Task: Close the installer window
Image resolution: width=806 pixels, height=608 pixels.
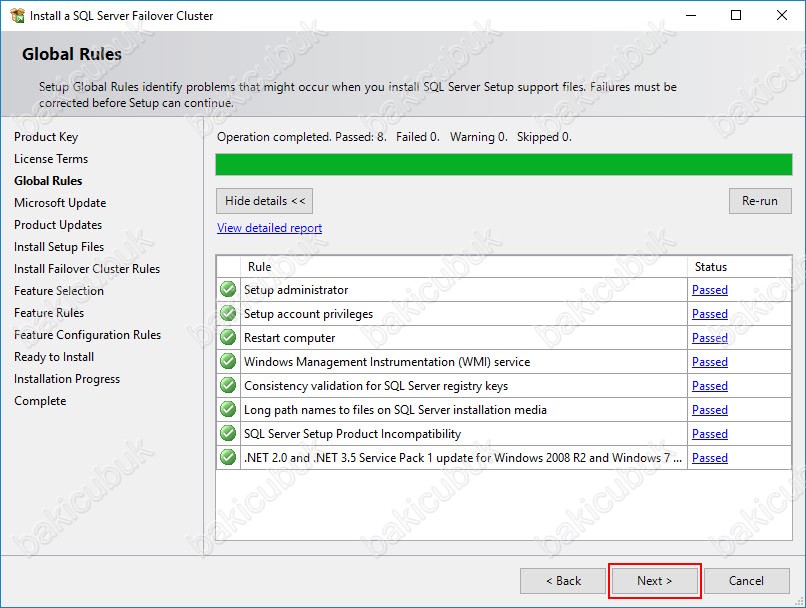Action: (782, 15)
